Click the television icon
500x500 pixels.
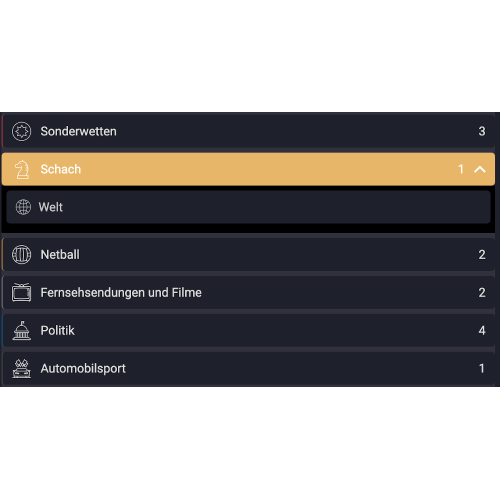pyautogui.click(x=22, y=292)
